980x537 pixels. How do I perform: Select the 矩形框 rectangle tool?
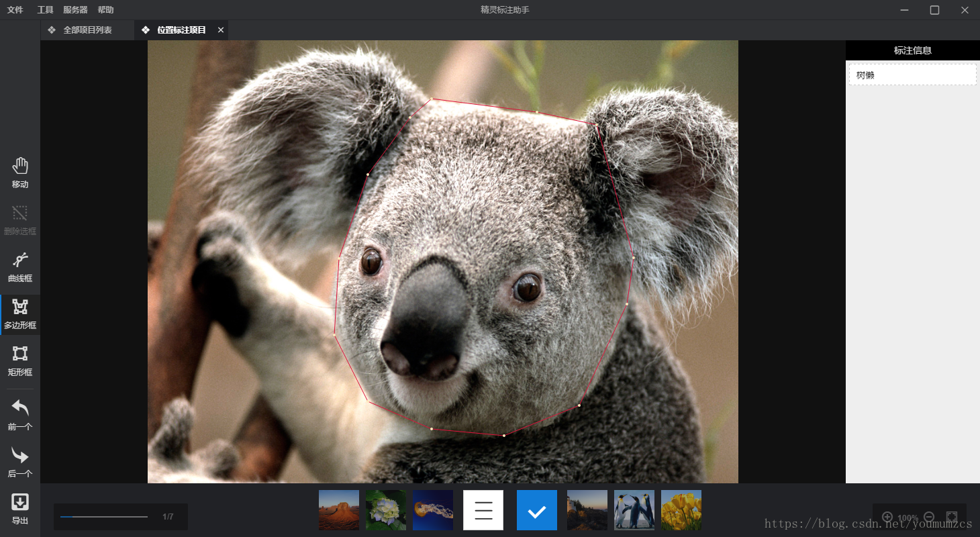click(x=20, y=360)
